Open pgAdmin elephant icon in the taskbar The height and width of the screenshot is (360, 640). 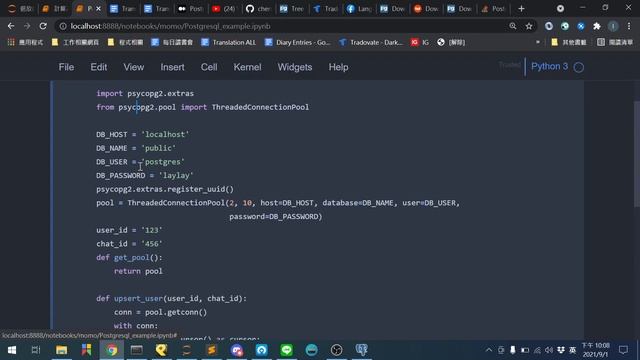pyautogui.click(x=362, y=350)
